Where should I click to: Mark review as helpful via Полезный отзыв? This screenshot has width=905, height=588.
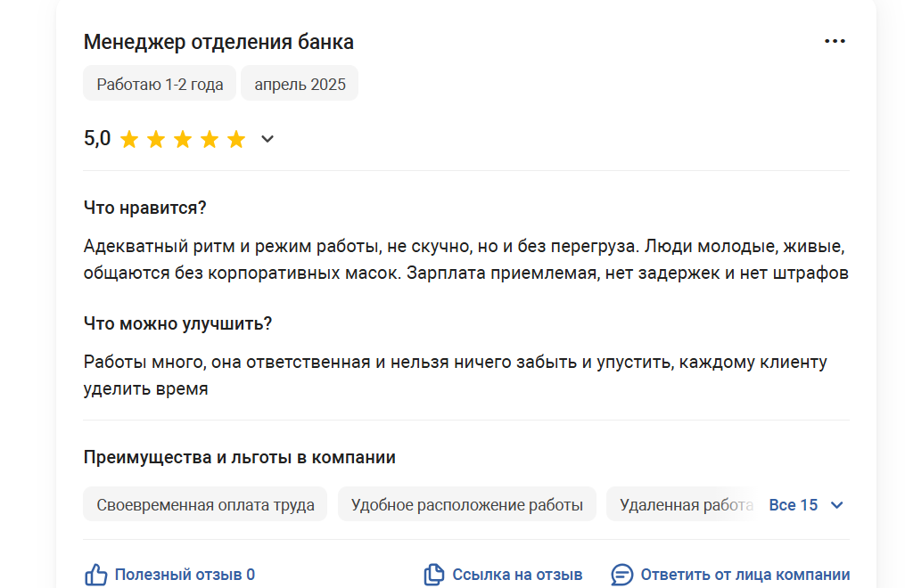coord(185,575)
